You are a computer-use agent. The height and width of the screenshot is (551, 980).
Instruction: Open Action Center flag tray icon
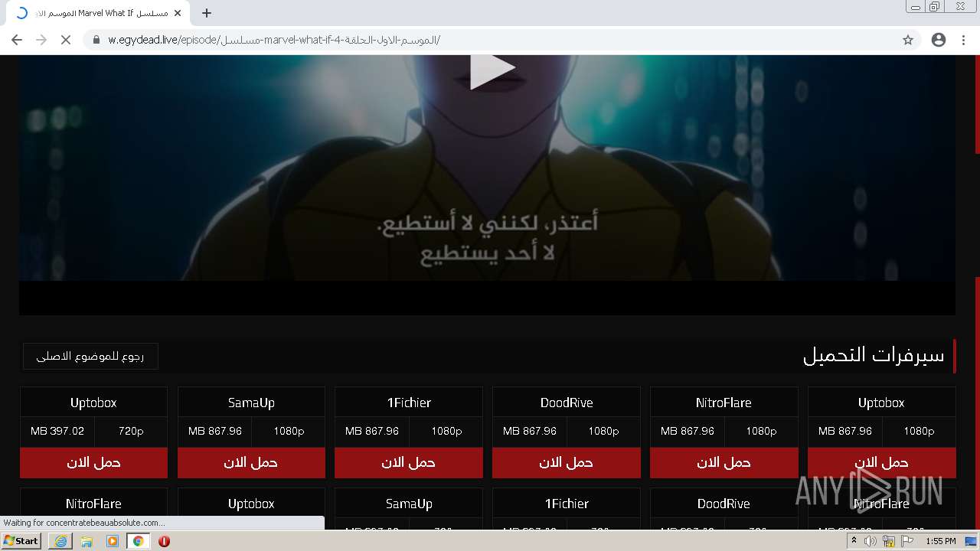click(907, 541)
